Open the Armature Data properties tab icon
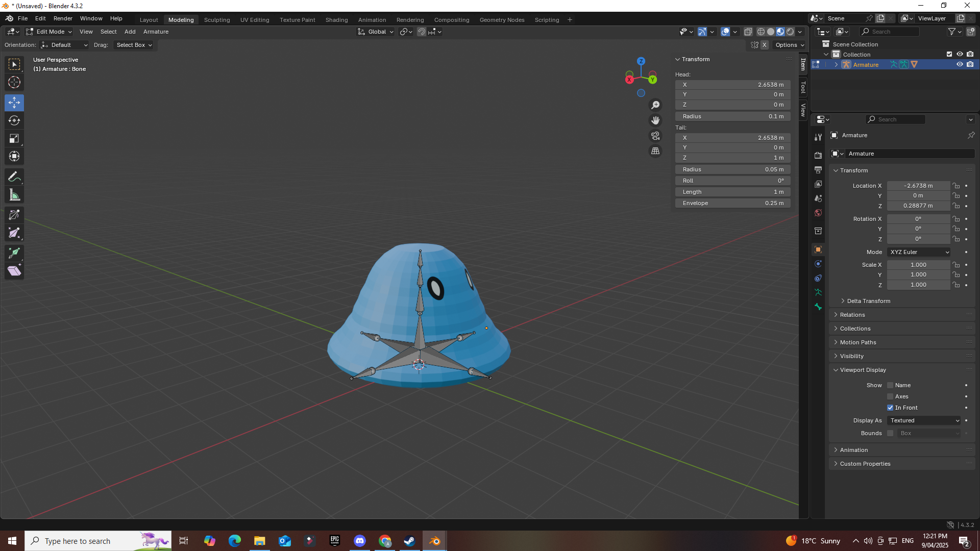The image size is (980, 551). click(818, 292)
